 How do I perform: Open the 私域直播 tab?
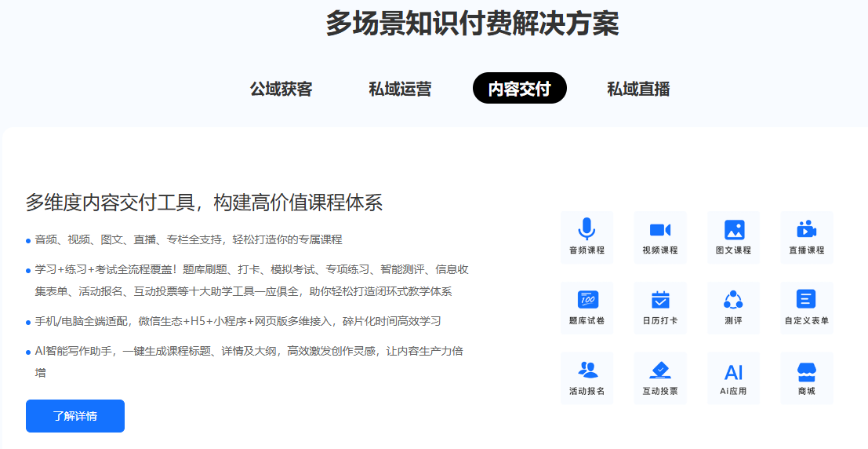tap(638, 89)
